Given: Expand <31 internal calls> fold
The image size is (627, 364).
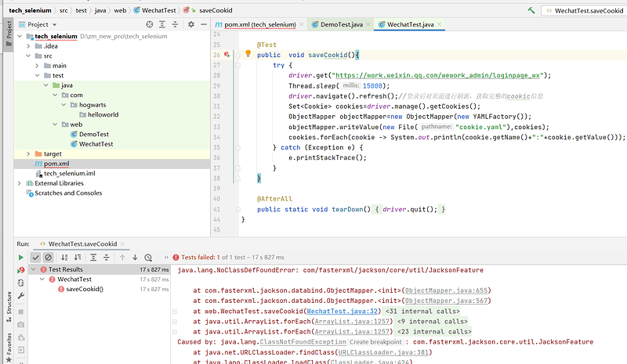Looking at the screenshot, I should tap(422, 312).
